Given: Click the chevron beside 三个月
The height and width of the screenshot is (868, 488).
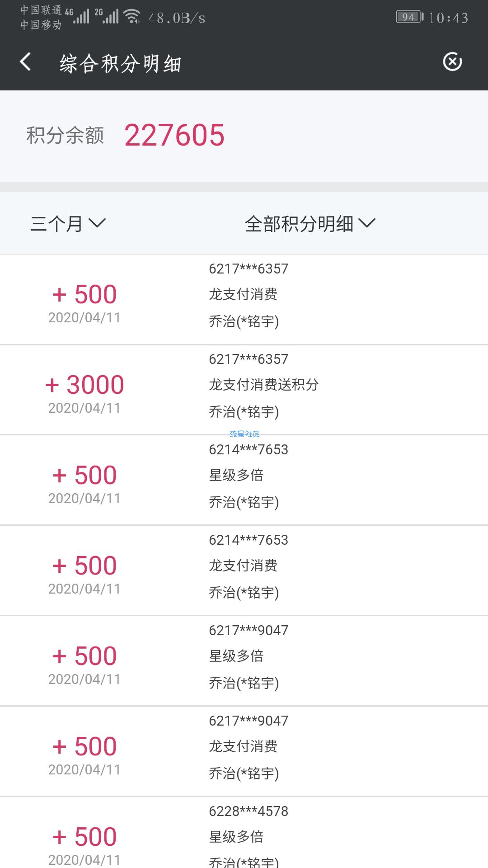Looking at the screenshot, I should pos(97,223).
